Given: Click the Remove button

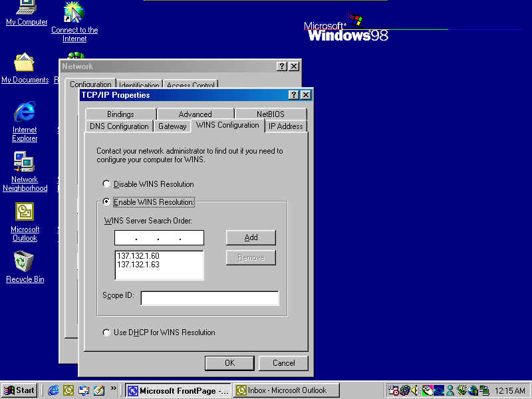Looking at the screenshot, I should tap(251, 257).
